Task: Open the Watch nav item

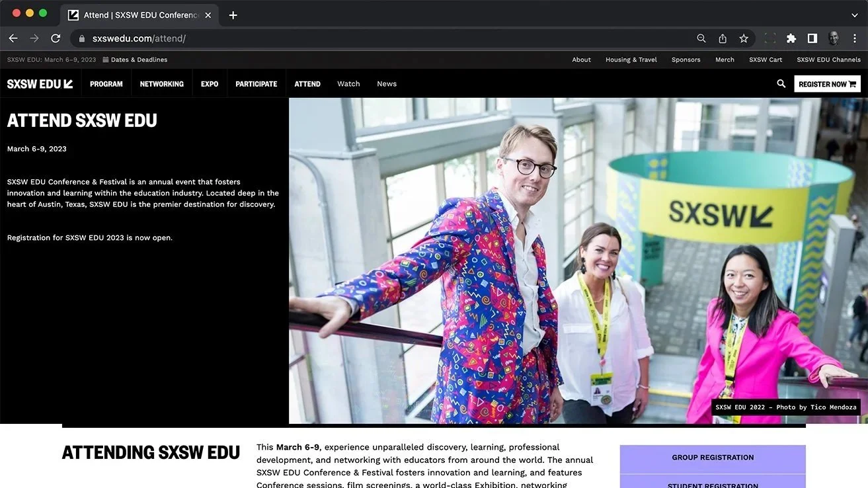Action: point(348,84)
